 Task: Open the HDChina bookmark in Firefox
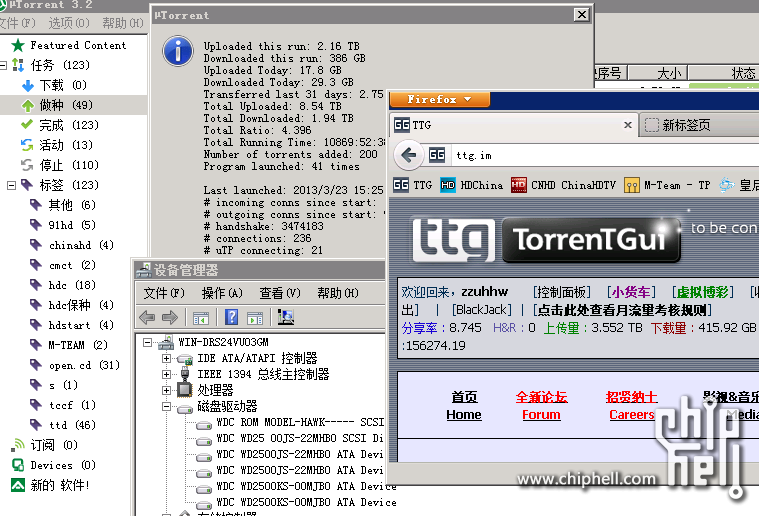471,185
